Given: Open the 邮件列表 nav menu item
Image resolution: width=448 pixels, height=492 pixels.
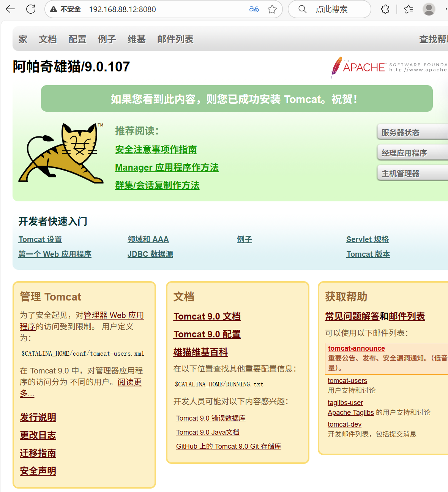Looking at the screenshot, I should [x=175, y=39].
